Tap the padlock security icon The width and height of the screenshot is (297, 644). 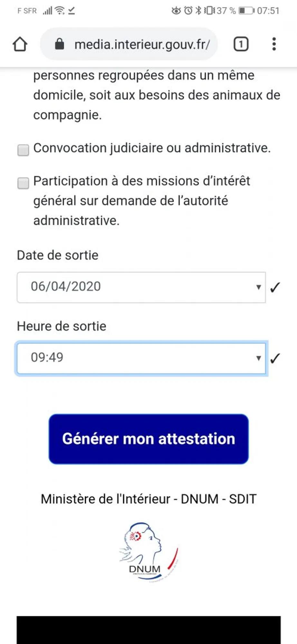(59, 44)
